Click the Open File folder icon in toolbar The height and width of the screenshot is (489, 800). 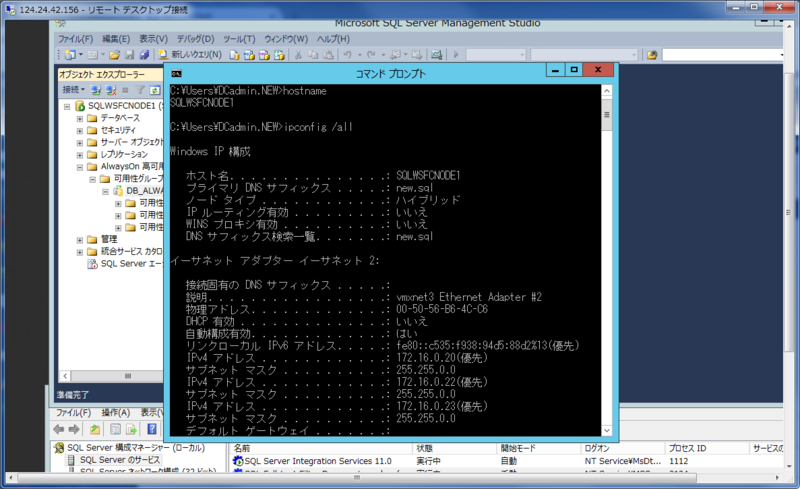coord(115,54)
